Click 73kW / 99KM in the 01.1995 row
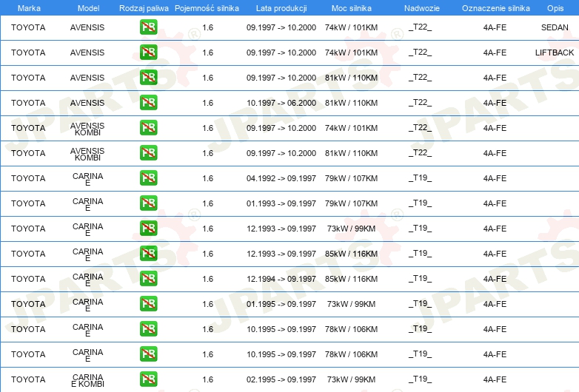 coord(351,304)
